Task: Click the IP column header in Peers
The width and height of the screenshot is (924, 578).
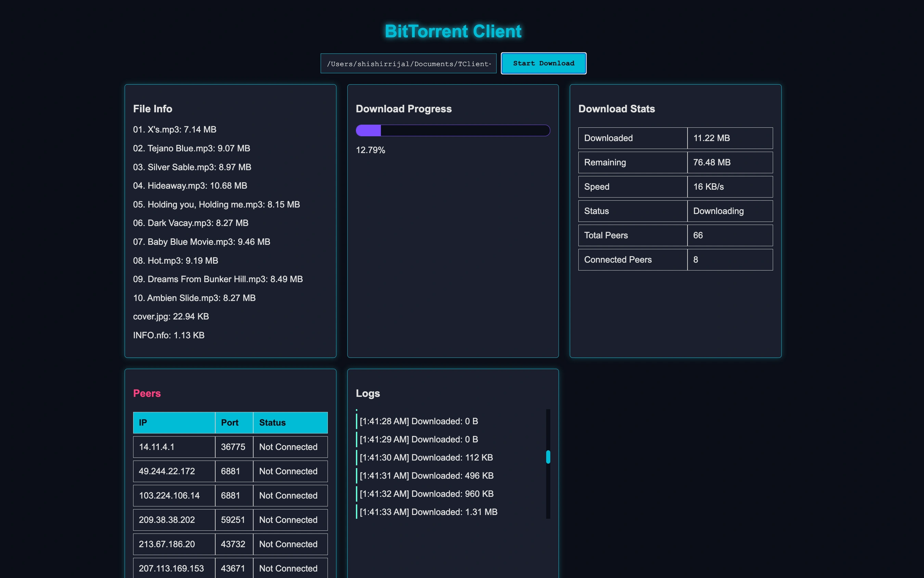Action: tap(174, 423)
